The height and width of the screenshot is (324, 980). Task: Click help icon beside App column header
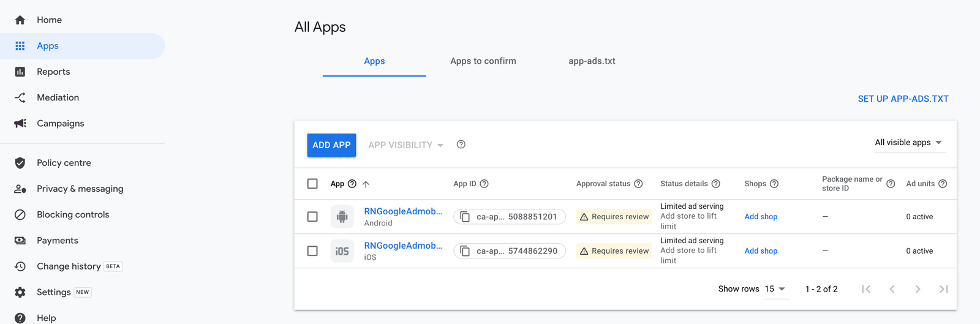tap(352, 184)
